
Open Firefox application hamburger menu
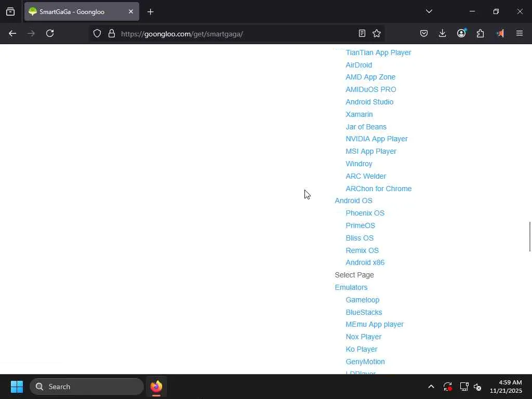pyautogui.click(x=520, y=33)
